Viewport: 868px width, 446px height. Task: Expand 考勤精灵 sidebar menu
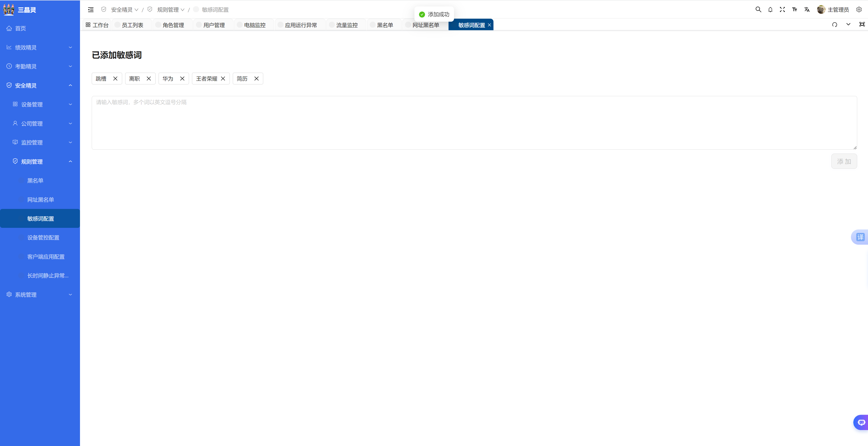(40, 66)
